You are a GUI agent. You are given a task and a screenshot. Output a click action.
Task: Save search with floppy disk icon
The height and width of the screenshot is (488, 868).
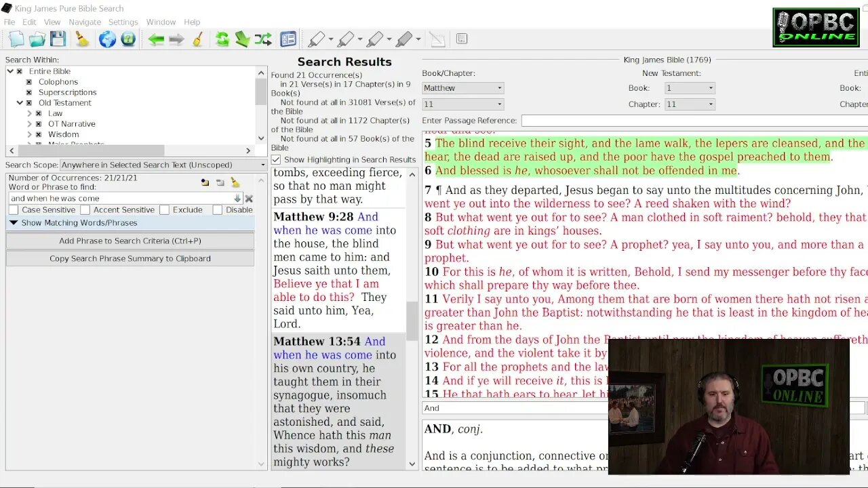(x=58, y=39)
